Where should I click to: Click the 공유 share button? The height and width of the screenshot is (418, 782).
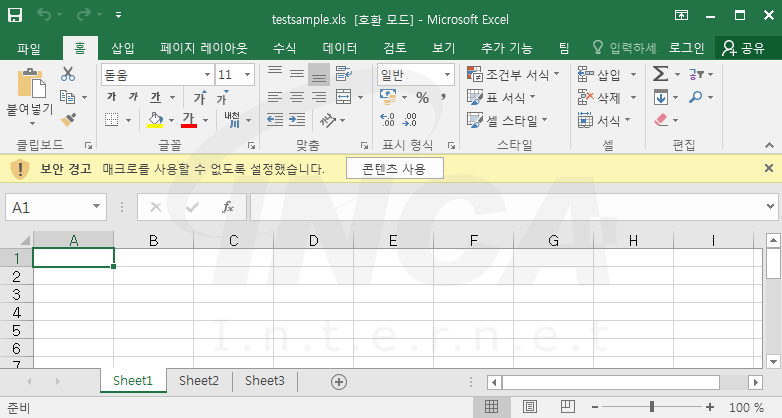pos(744,48)
